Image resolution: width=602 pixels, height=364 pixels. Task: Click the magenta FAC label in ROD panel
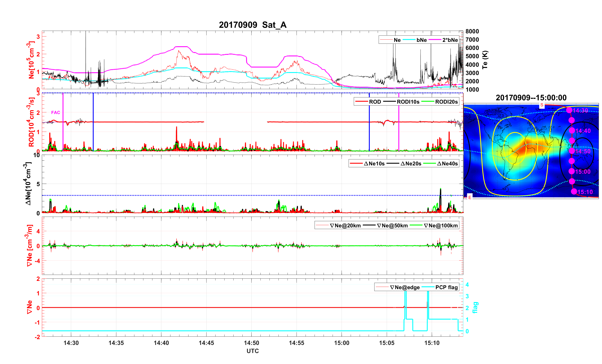55,112
